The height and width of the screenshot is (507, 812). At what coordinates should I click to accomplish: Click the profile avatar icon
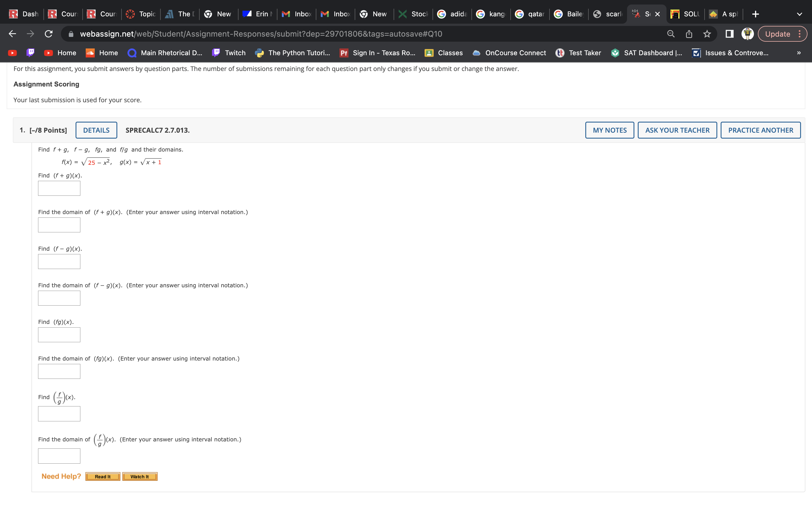tap(747, 34)
